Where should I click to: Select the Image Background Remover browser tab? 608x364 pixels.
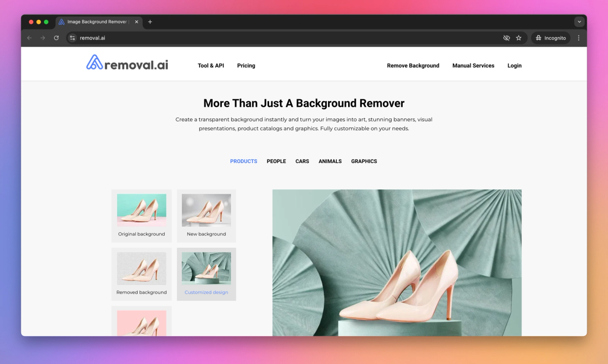click(x=99, y=22)
